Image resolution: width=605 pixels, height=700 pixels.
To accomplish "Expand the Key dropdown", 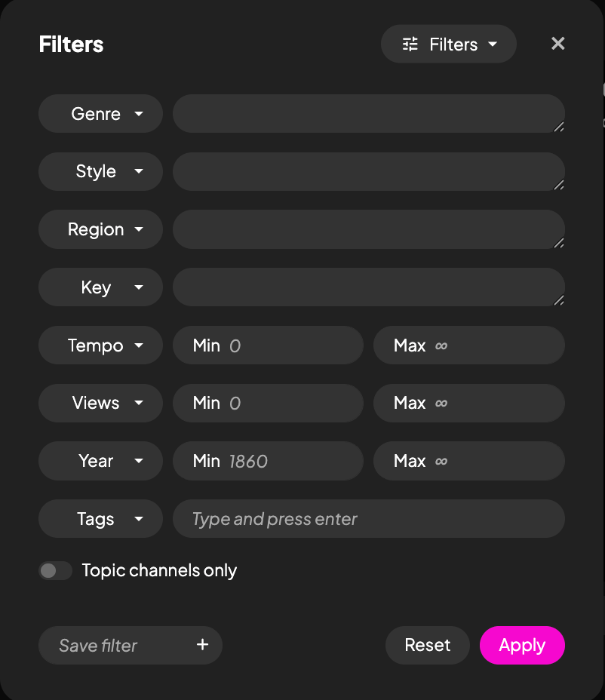I will 100,287.
